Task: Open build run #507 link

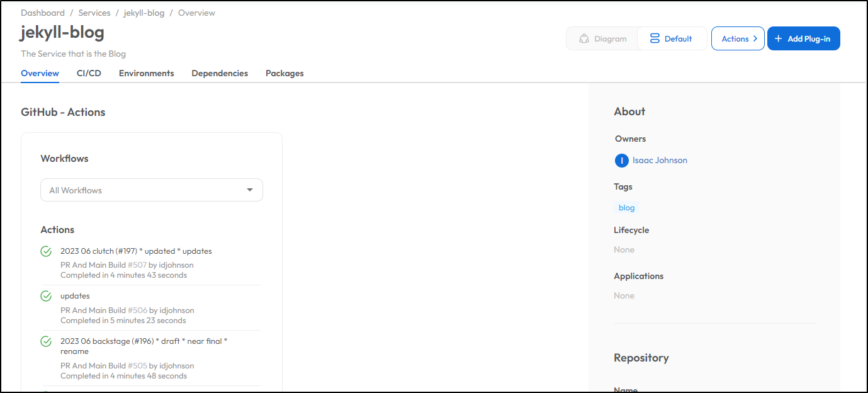Action: (137, 265)
